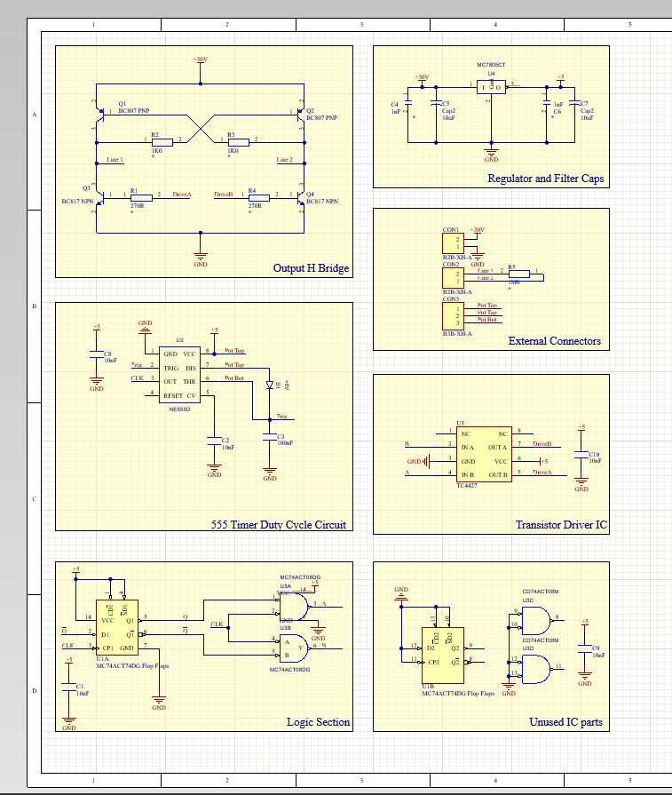Screen dimensions: 672x795
Task: Select the +30V power port above H Bridge
Action: [x=201, y=62]
